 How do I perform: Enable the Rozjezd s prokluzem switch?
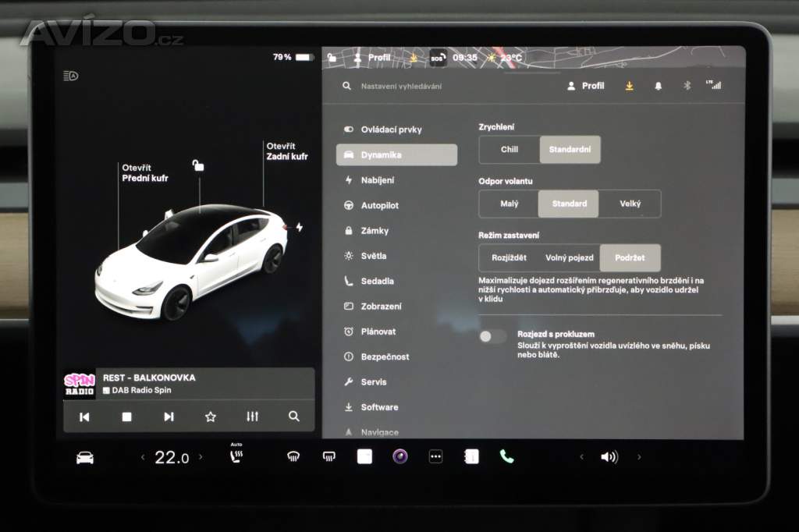(x=492, y=336)
